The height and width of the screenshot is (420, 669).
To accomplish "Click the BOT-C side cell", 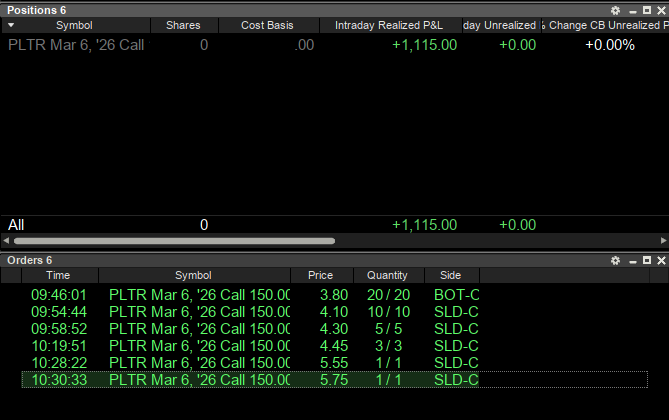I will point(457,295).
